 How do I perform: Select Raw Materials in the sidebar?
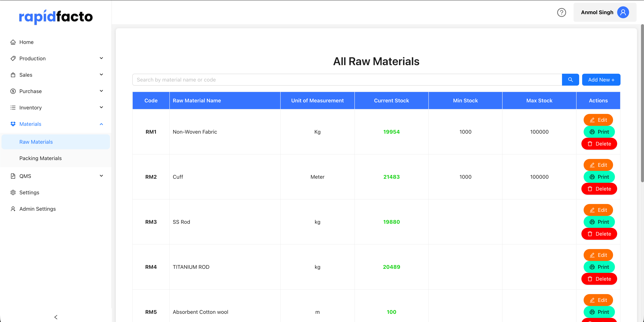click(36, 142)
